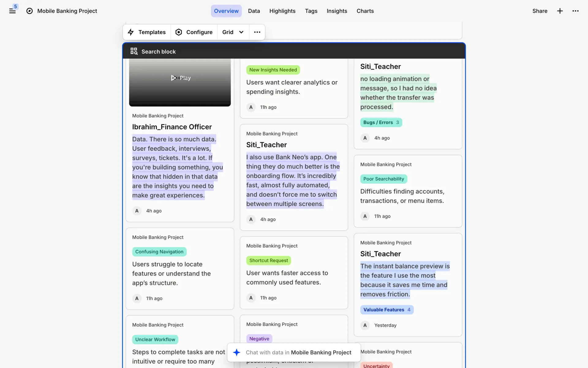588x368 pixels.
Task: Click the plus icon in top bar
Action: click(560, 11)
